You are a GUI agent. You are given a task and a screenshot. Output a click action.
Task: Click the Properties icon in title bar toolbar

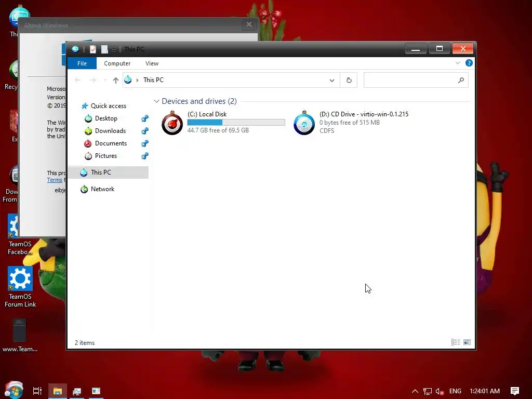(x=92, y=49)
